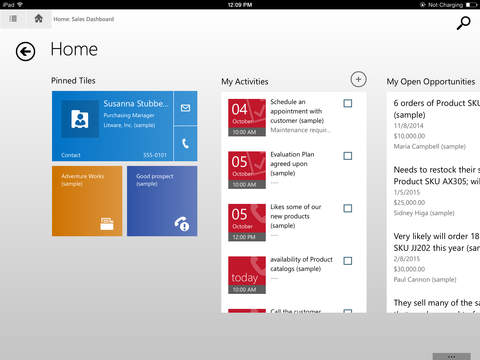The width and height of the screenshot is (480, 360).
Task: Click battery indicator in status bar
Action: [471, 5]
